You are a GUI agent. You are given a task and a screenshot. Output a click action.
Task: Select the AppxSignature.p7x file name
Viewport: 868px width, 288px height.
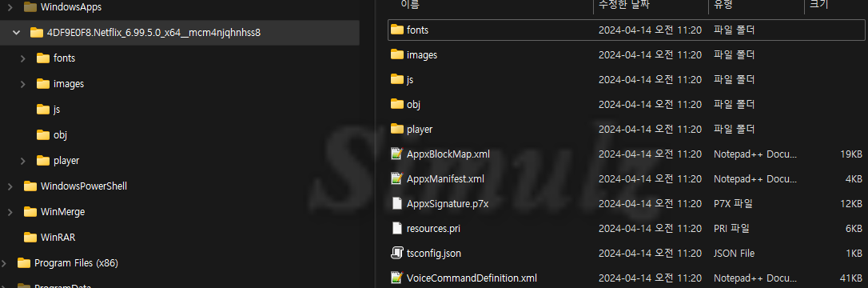coord(448,204)
